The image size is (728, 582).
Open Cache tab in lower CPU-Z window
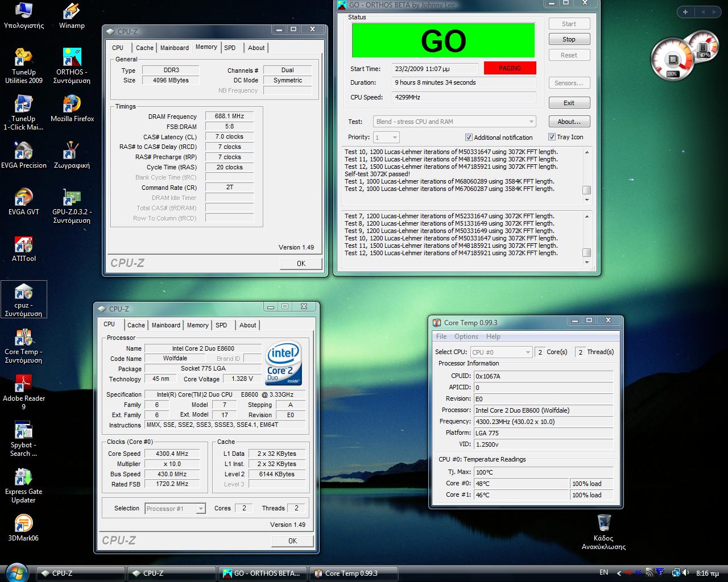pos(136,325)
